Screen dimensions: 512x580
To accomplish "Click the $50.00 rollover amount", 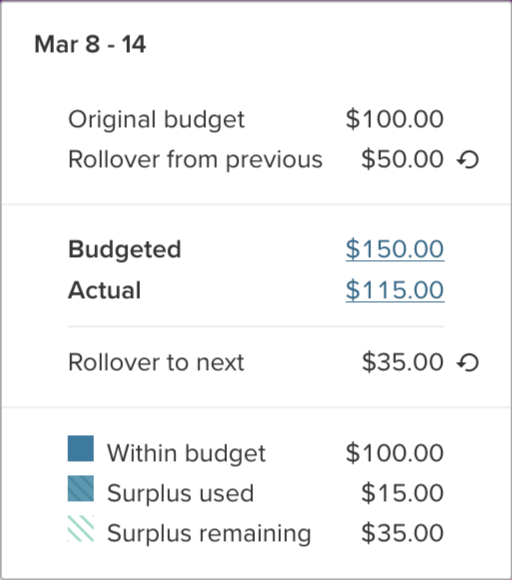I will pyautogui.click(x=402, y=159).
